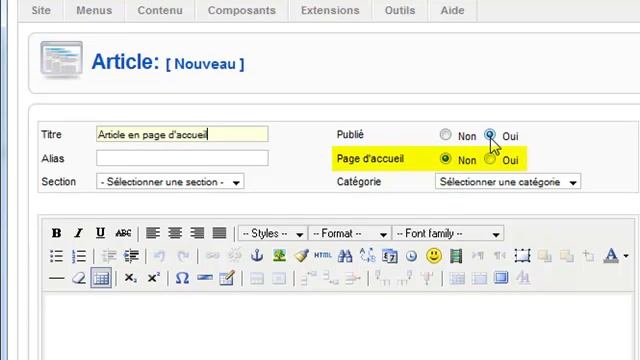Apply subscript formatting
The height and width of the screenshot is (360, 640).
pyautogui.click(x=131, y=278)
